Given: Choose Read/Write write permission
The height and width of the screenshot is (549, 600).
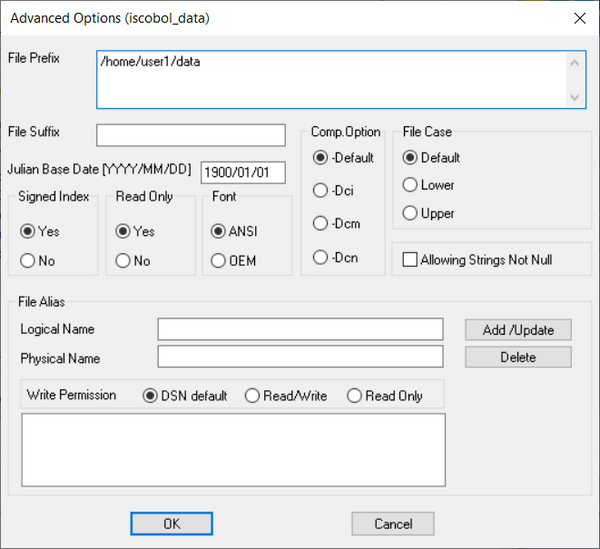Looking at the screenshot, I should pos(252,396).
